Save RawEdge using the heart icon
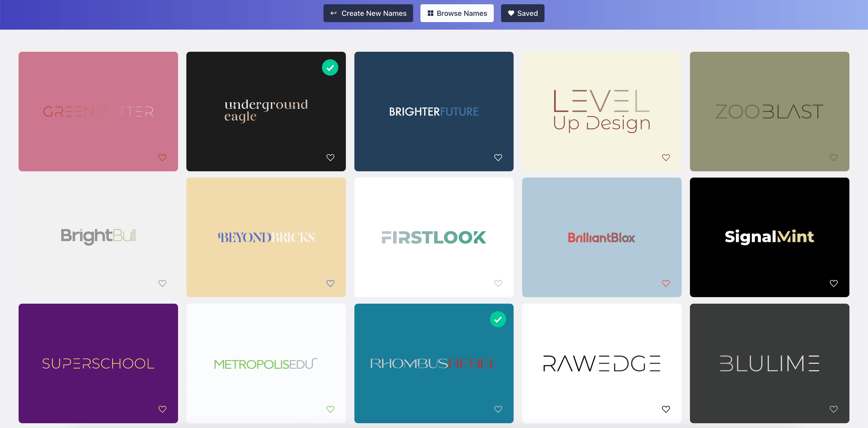Screen dimensions: 868x428 (x=666, y=409)
